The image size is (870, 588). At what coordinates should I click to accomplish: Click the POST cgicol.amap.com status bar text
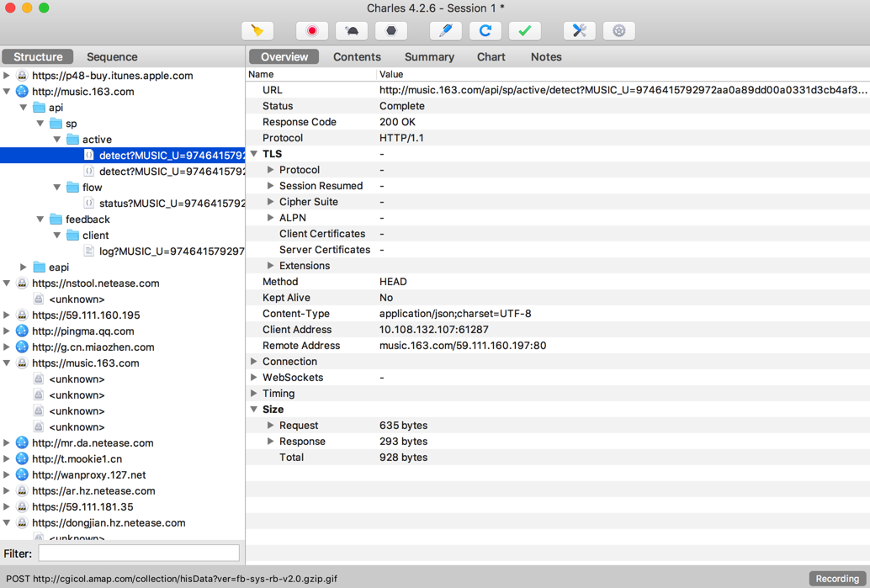point(172,579)
